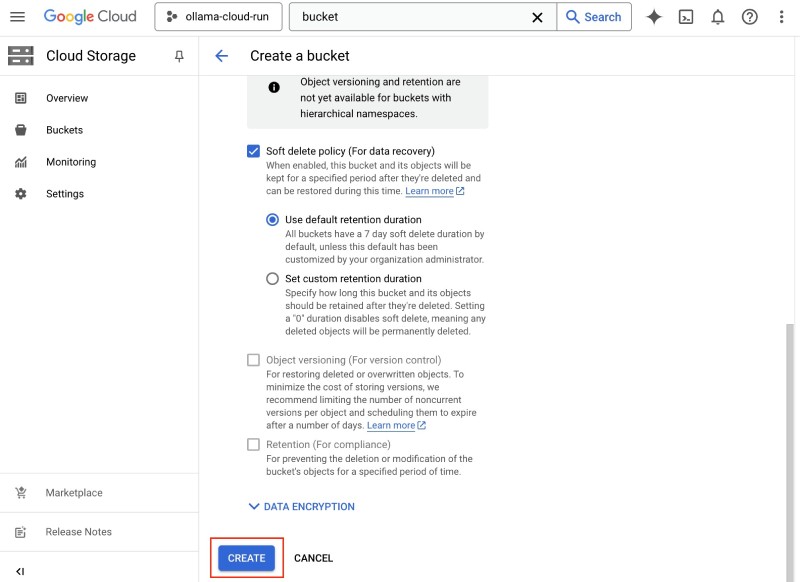
Task: Expand the Data Encryption section
Action: [x=301, y=507]
